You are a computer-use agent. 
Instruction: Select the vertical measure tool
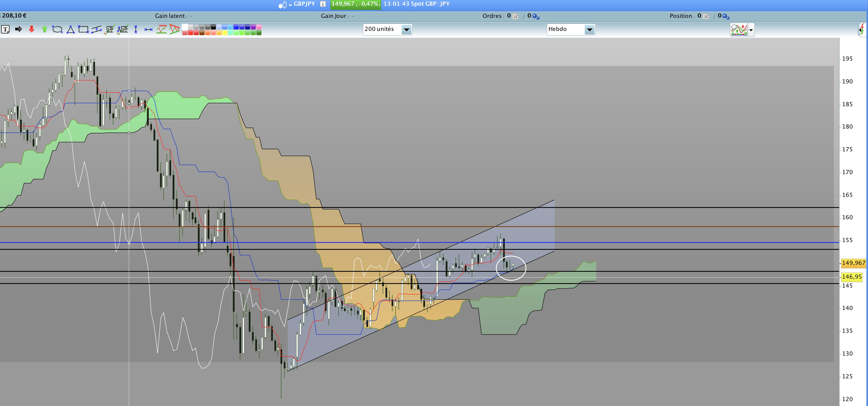[x=136, y=29]
